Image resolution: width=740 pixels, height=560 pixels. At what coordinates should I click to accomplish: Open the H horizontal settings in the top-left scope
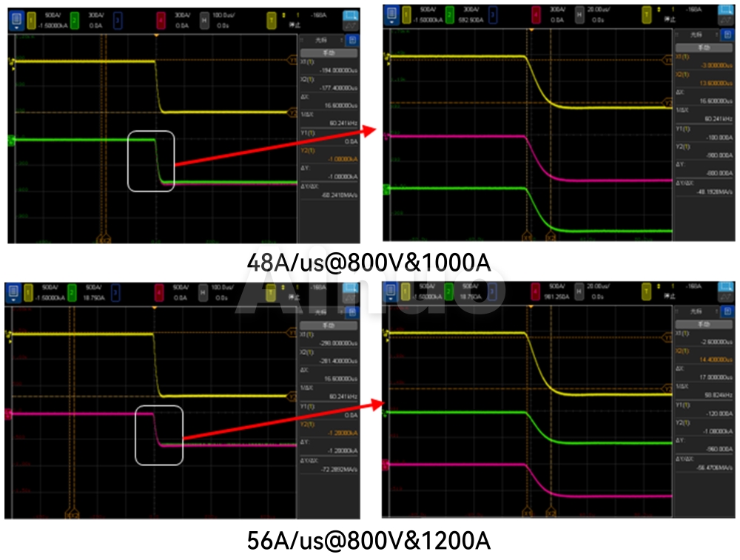click(204, 20)
